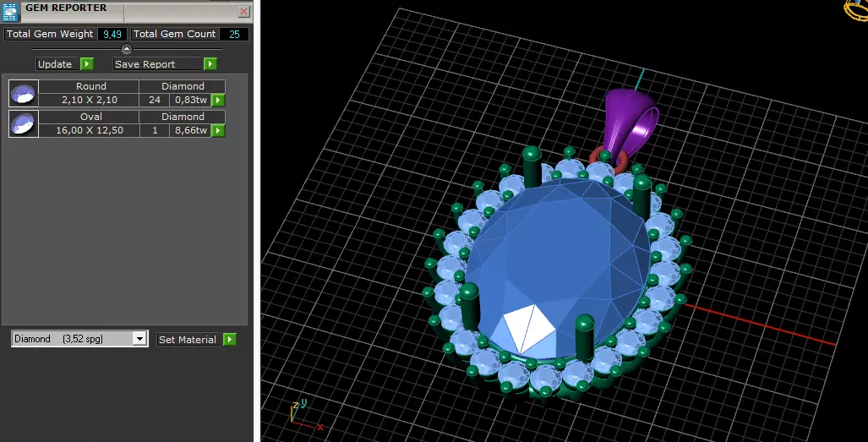Collapse the panel using the round arrow handle
The image size is (868, 442).
click(x=126, y=49)
